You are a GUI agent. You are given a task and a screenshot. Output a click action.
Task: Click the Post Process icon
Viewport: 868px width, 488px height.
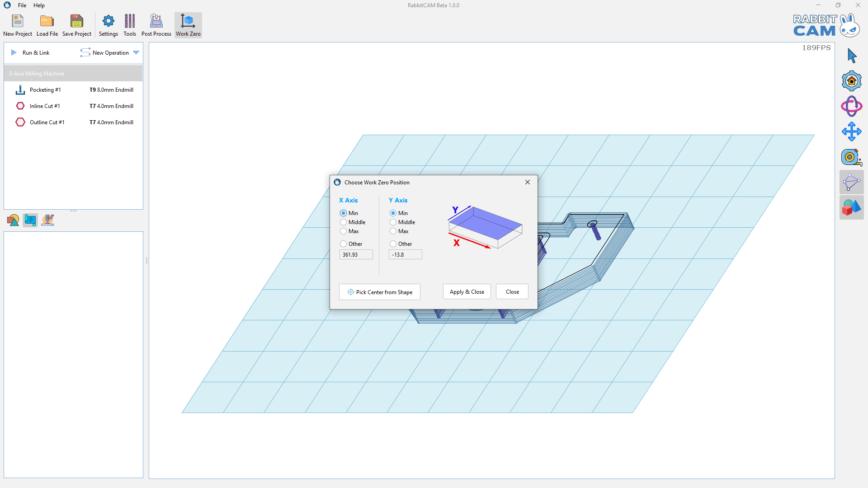(156, 21)
